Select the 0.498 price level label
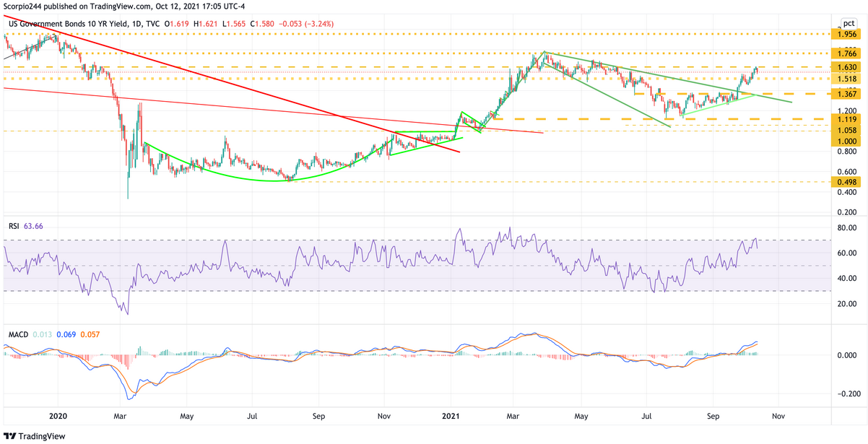 pos(847,182)
